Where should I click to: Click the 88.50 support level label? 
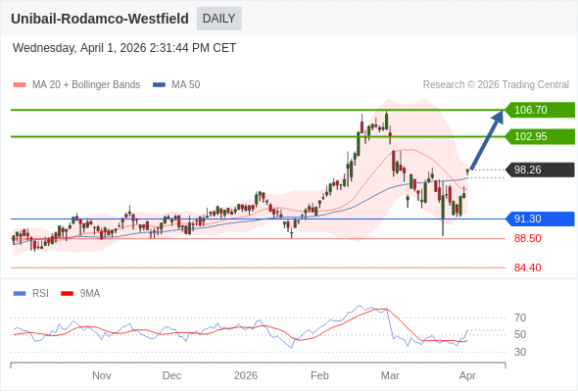tap(527, 238)
